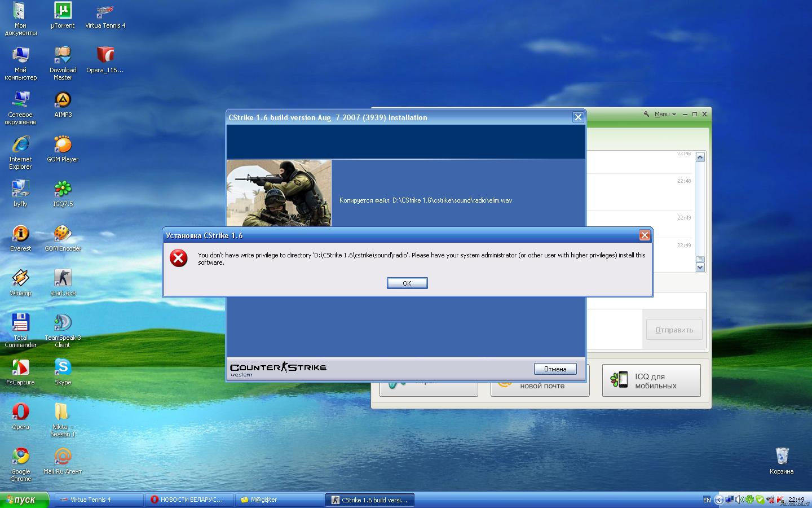
Task: Click the Kaspersky tray icon
Action: [x=780, y=500]
